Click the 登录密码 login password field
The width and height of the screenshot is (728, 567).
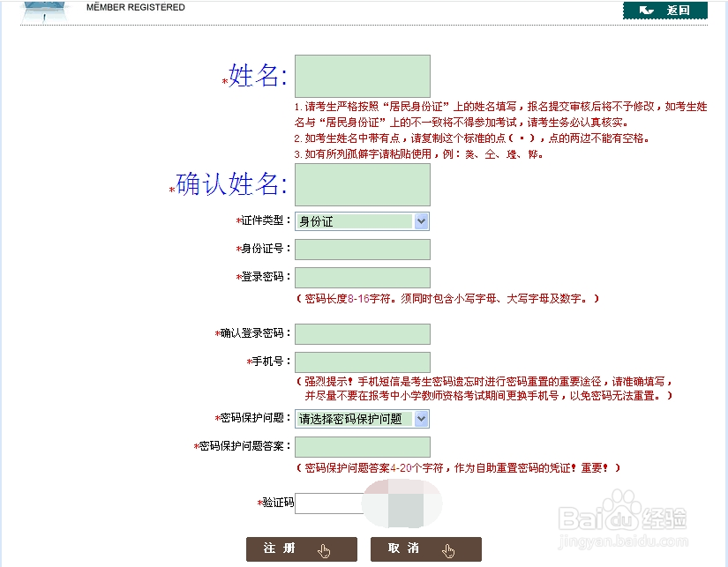(363, 278)
